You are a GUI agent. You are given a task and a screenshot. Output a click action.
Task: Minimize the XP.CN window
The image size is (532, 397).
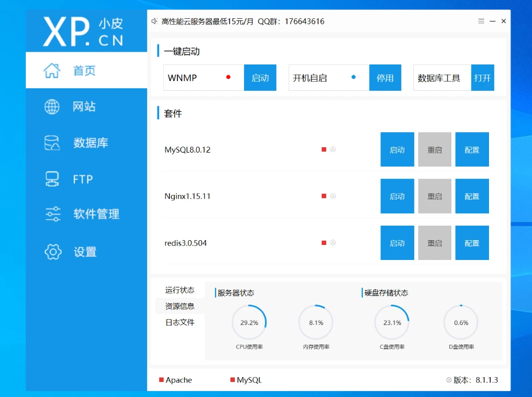click(493, 21)
